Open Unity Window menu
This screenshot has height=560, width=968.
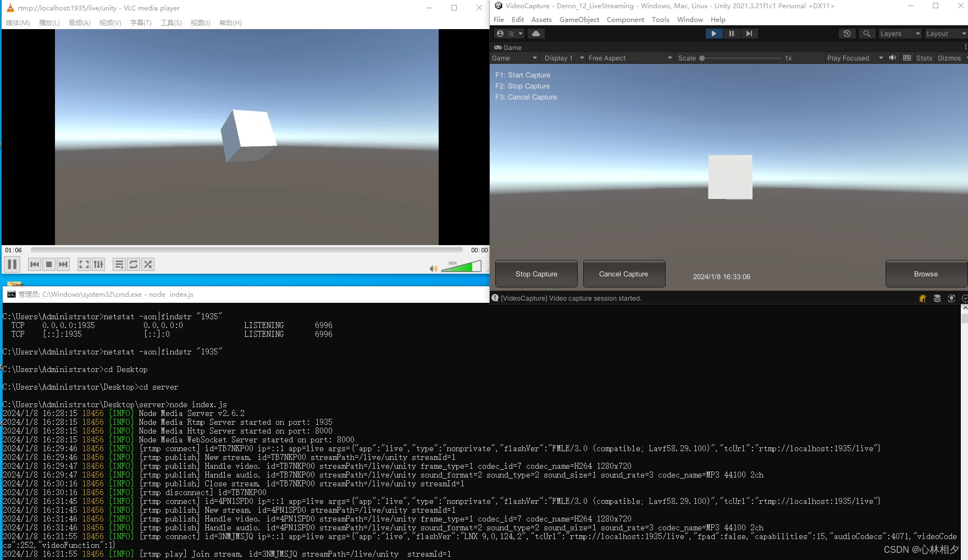click(690, 20)
